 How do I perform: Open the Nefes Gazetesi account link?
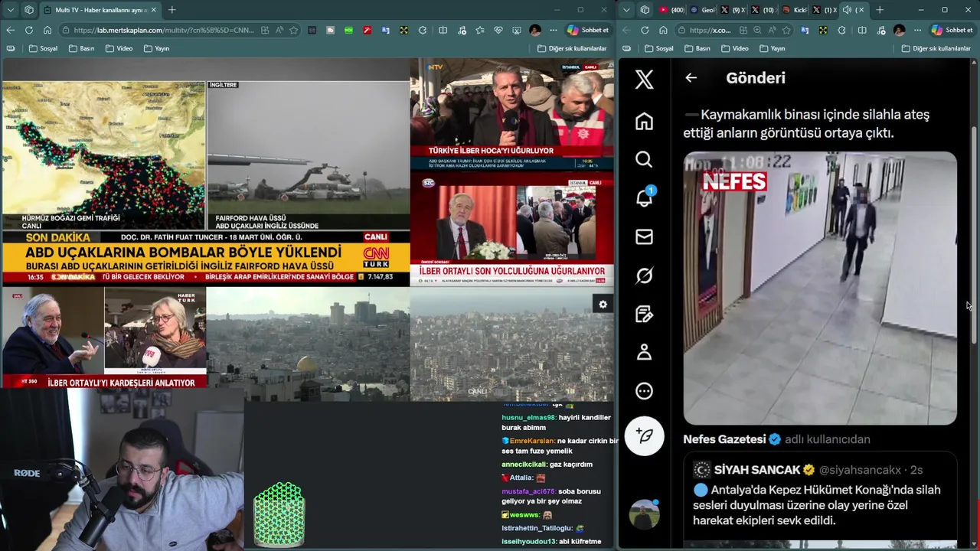point(724,439)
